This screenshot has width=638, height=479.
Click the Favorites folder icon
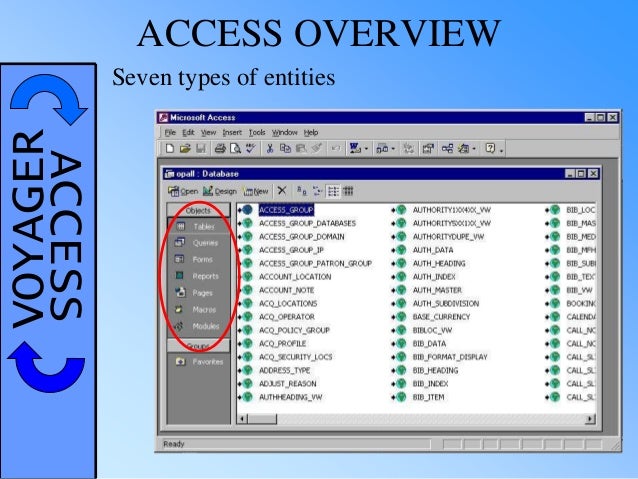(180, 361)
